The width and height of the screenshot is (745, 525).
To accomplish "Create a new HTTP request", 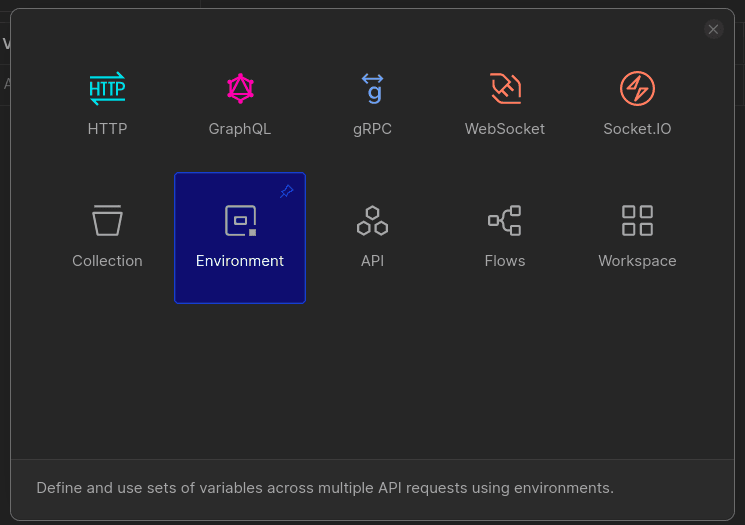I will point(107,105).
